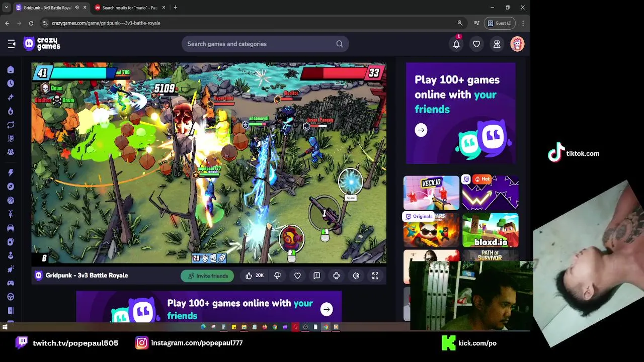Open a new browser tab

pos(175,8)
